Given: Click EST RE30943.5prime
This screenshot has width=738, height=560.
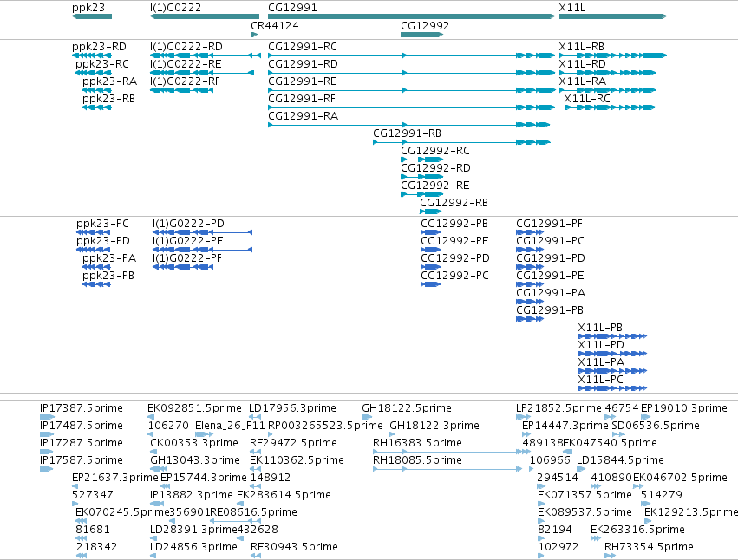Looking at the screenshot, I should tap(256, 556).
